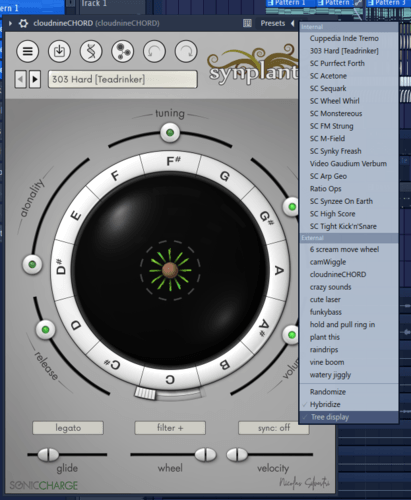Click the glide slider handle
This screenshot has height=500, width=411.
click(x=48, y=455)
